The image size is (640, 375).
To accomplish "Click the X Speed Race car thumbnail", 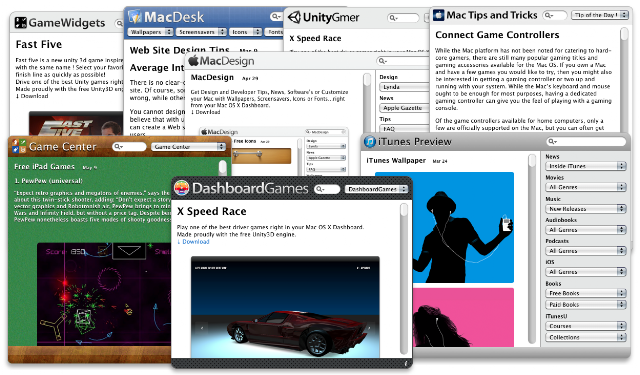I will (285, 306).
